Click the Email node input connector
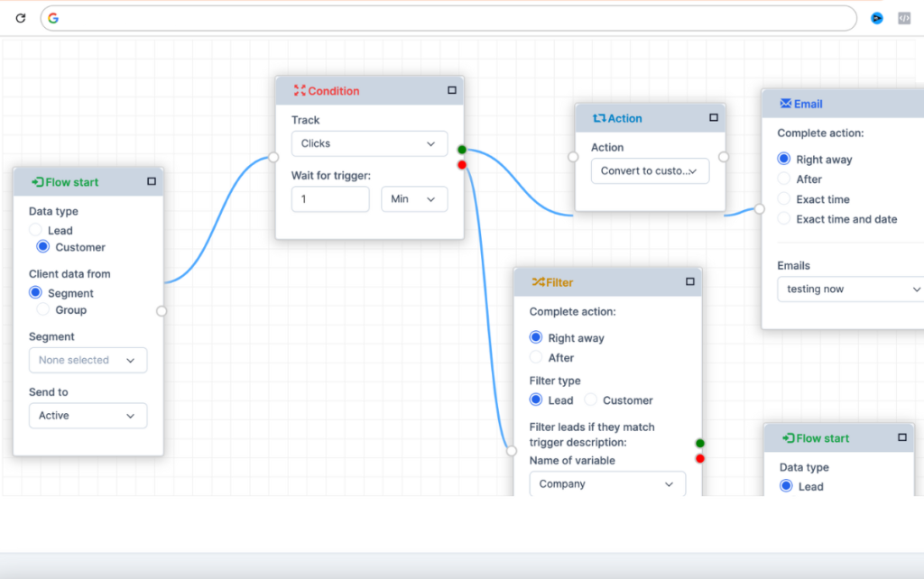 (760, 209)
